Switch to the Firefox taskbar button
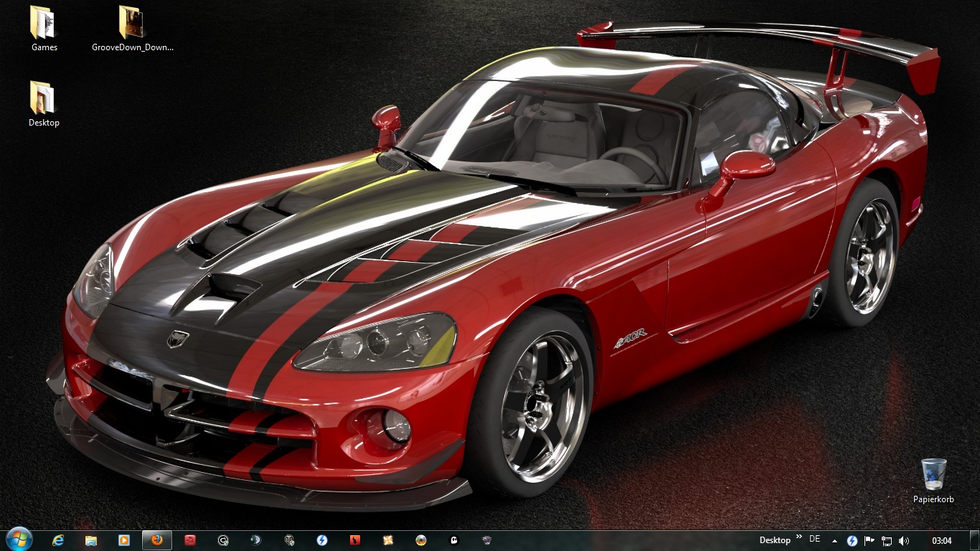Image resolution: width=980 pixels, height=551 pixels. (x=157, y=540)
